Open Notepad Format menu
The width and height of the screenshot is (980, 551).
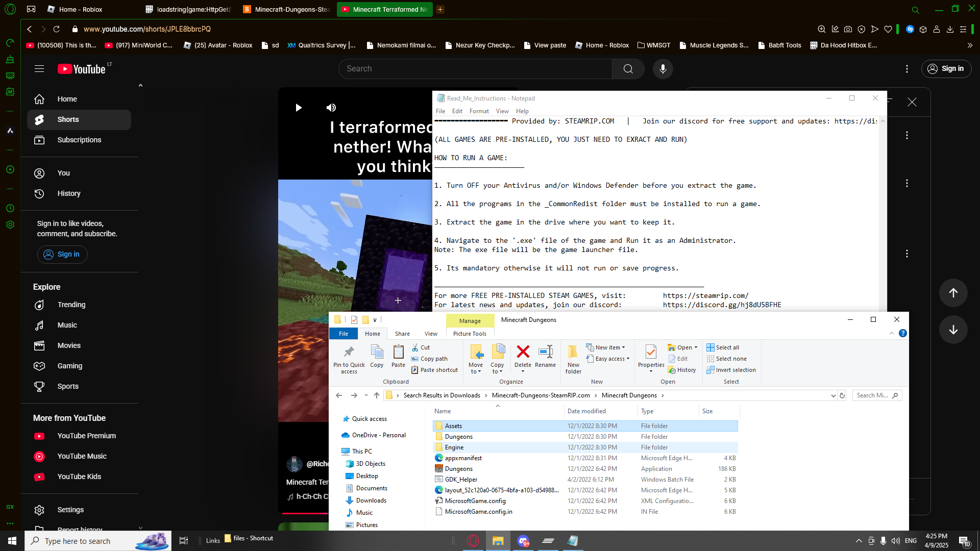(x=479, y=111)
